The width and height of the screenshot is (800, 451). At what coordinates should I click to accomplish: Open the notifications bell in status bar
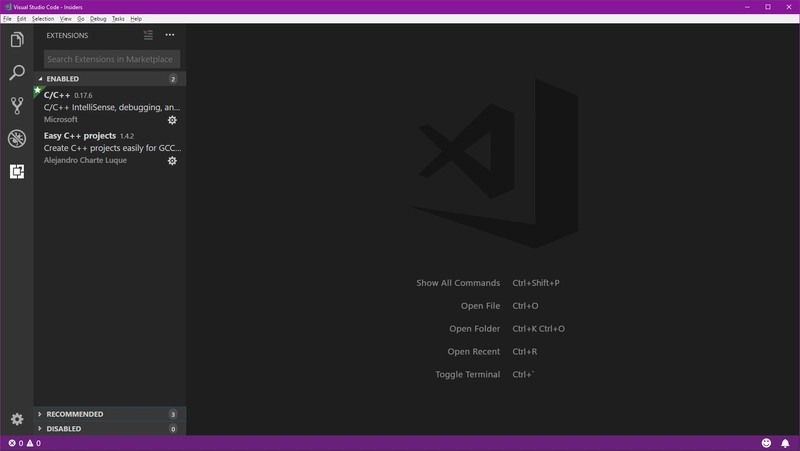[x=786, y=443]
